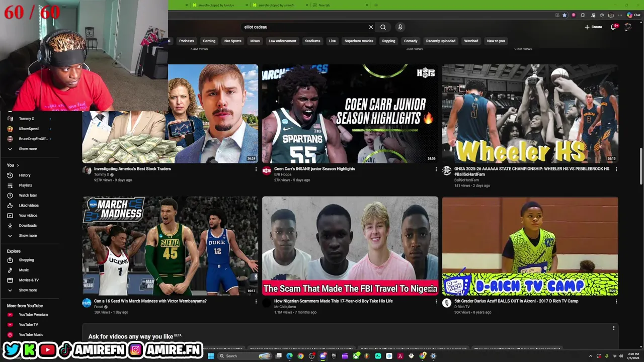Select the Law enforcement filter chip
644x362 pixels.
point(282,41)
